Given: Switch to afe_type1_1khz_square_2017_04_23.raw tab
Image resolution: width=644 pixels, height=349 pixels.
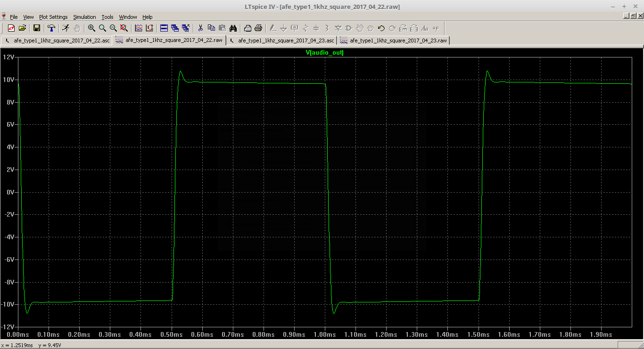Looking at the screenshot, I should tap(394, 41).
